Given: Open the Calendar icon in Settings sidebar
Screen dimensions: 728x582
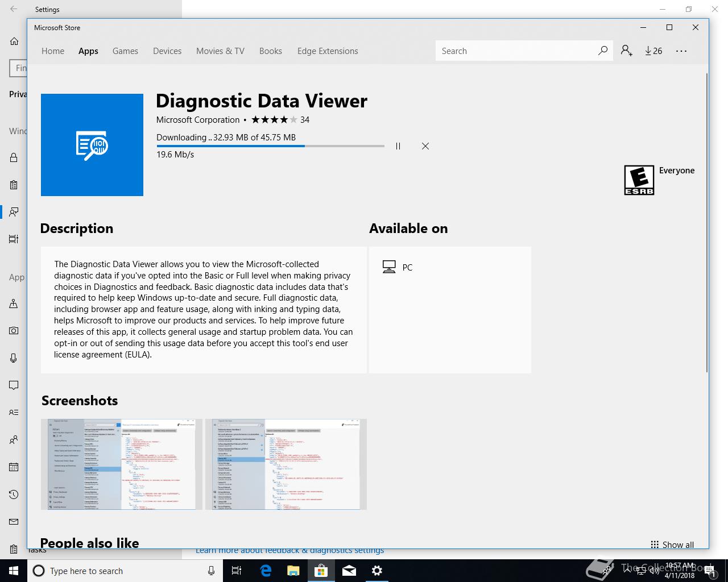Looking at the screenshot, I should (14, 467).
